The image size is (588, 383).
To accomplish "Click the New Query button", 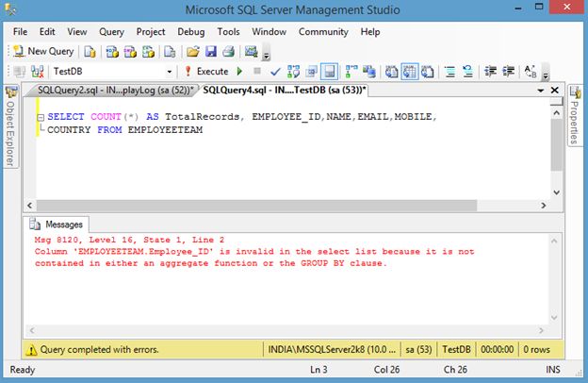I will 43,52.
